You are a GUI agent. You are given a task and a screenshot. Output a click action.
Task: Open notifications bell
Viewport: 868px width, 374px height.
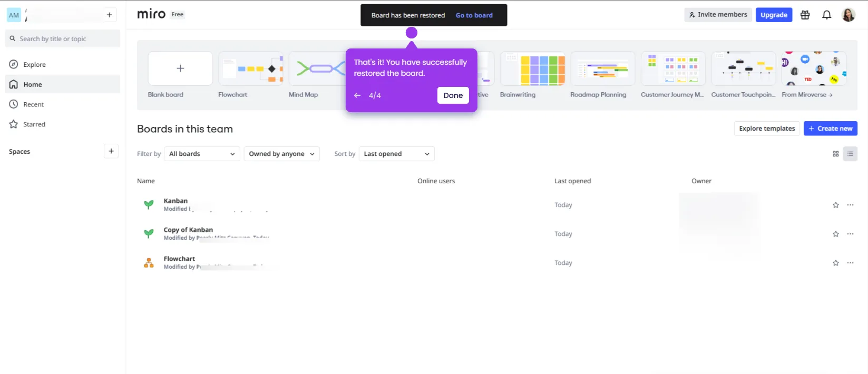[x=826, y=15]
